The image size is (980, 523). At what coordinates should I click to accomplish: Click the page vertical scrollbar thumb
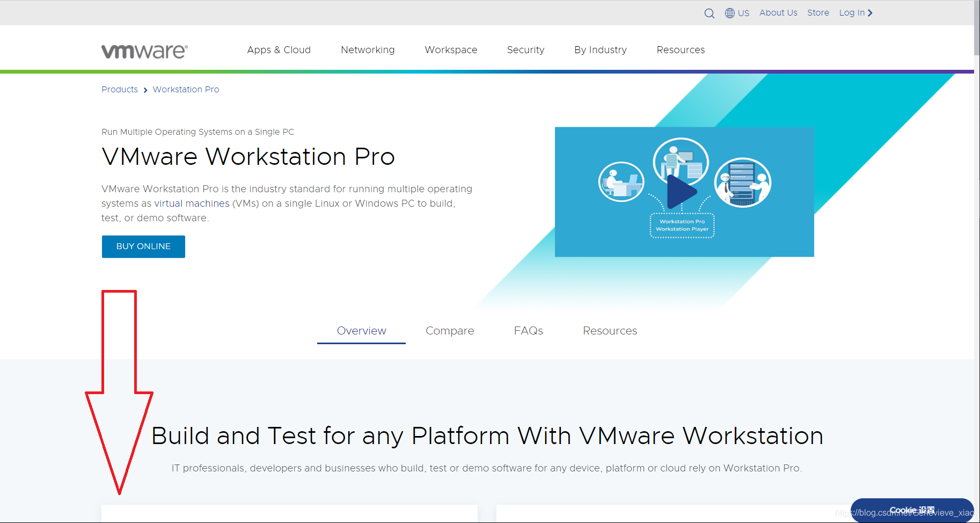[977, 28]
